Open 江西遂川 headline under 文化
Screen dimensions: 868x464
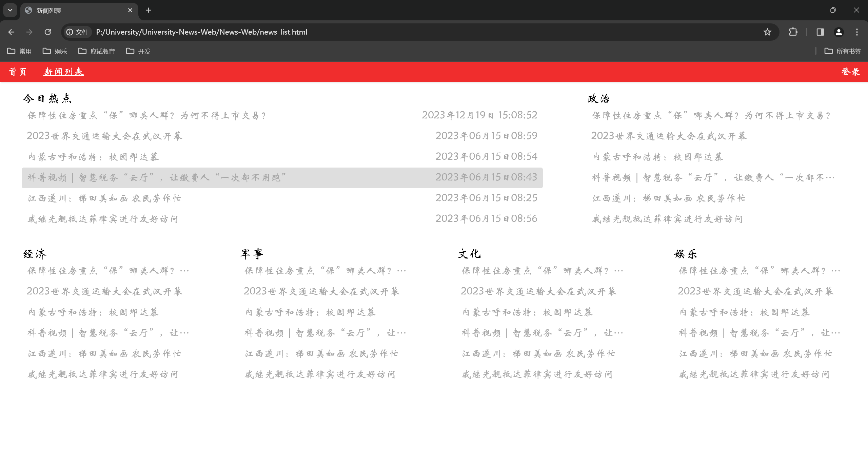tap(538, 353)
